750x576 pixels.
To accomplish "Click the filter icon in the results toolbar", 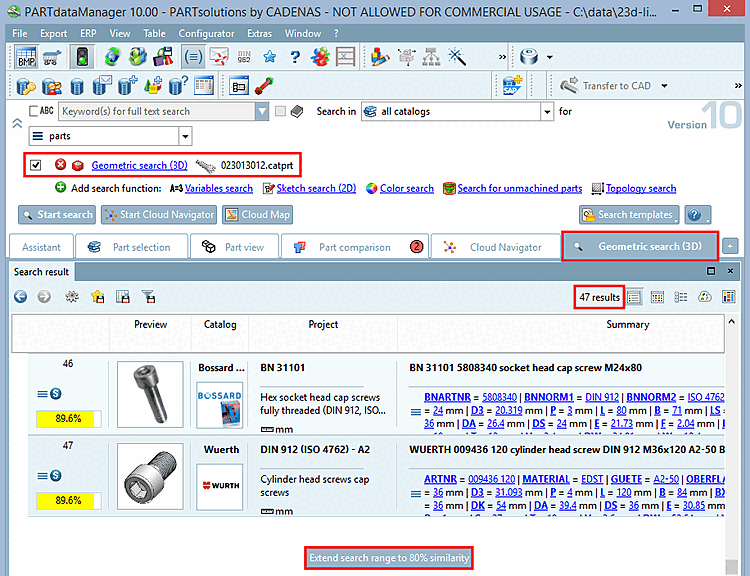I will coord(149,297).
